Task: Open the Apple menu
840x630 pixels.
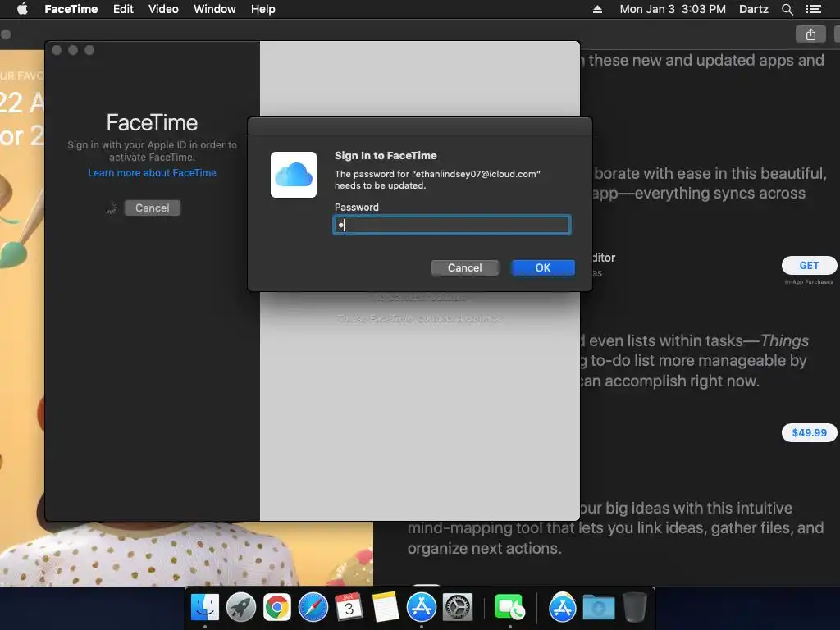Action: coord(22,9)
